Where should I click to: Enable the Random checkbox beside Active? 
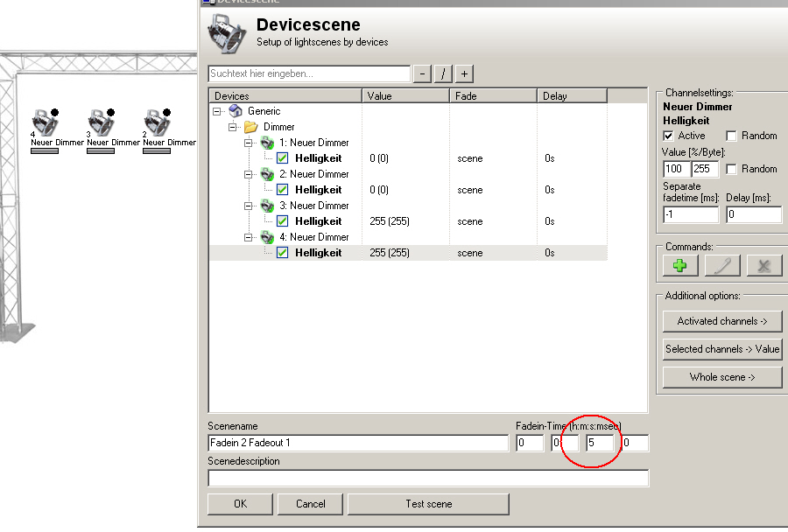tap(731, 136)
